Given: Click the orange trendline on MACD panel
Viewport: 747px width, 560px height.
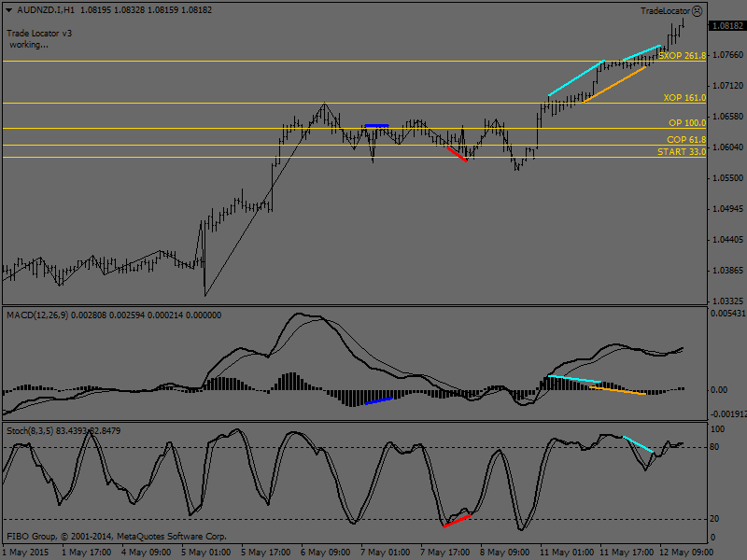Looking at the screenshot, I should coord(617,390).
